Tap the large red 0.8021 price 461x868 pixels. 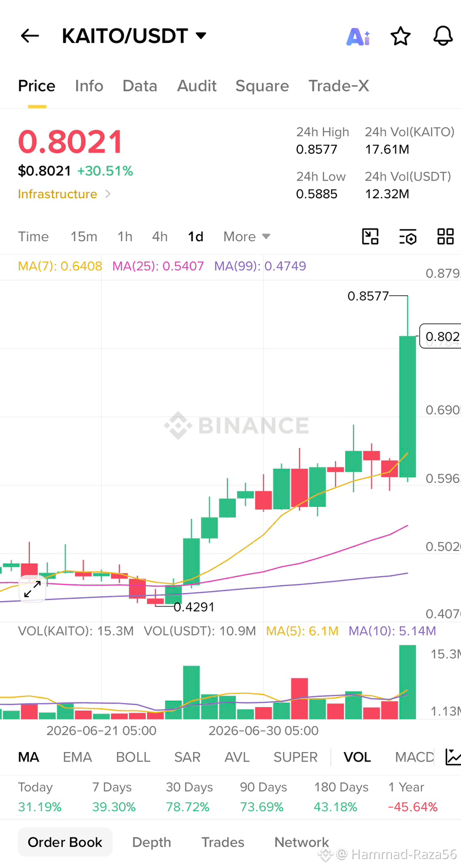tap(70, 142)
